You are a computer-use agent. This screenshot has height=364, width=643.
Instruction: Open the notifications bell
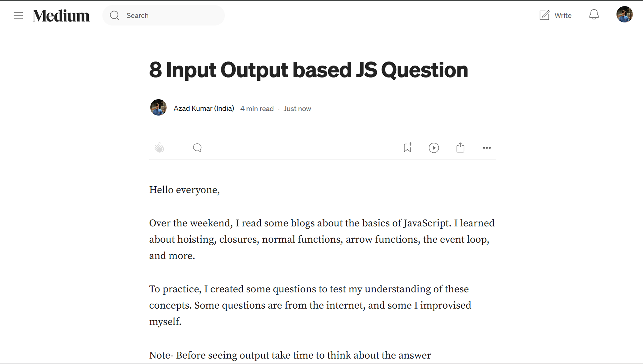coord(594,15)
